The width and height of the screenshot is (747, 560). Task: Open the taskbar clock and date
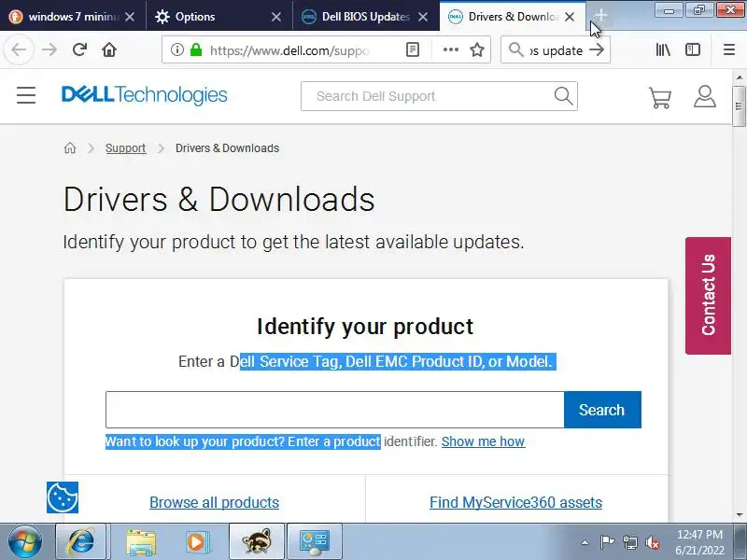click(699, 542)
